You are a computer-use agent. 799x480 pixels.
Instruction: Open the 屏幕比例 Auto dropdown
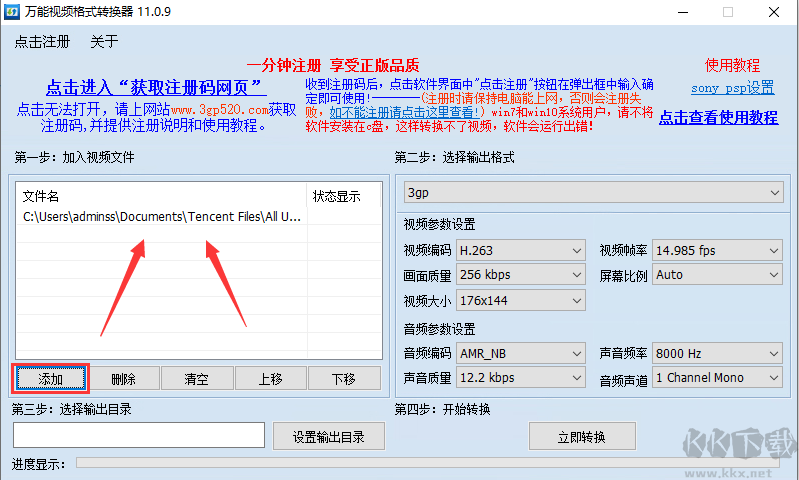coord(717,275)
